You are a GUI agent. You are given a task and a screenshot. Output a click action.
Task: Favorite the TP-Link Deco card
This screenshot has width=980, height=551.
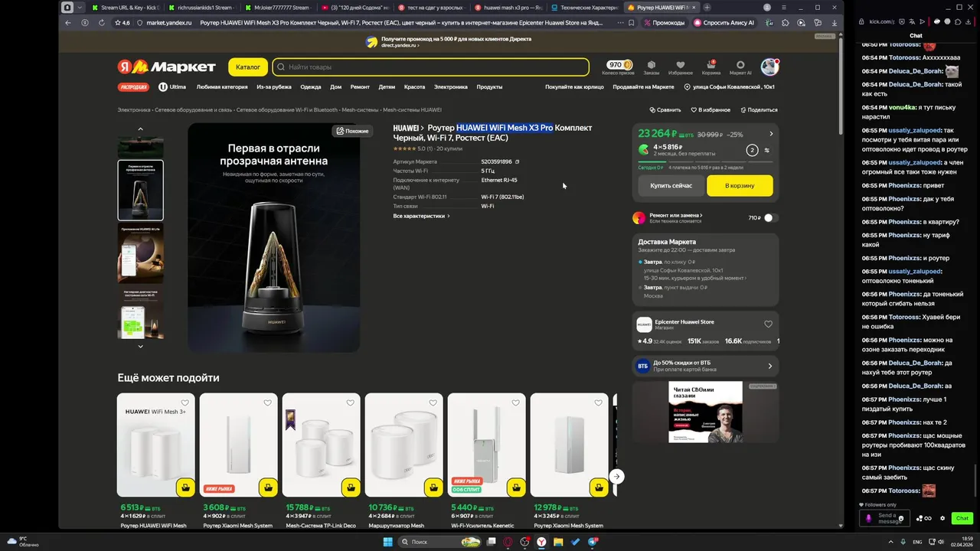350,403
